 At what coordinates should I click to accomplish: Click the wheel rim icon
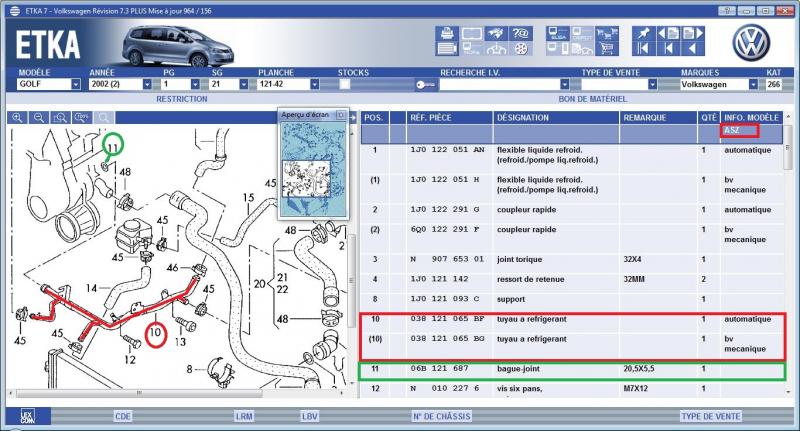click(520, 48)
